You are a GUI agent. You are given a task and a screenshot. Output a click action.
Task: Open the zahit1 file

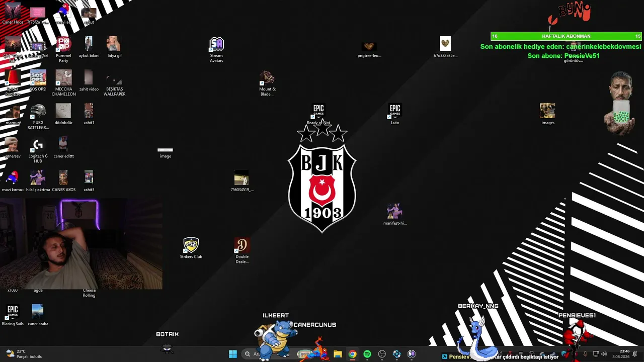pos(89,115)
